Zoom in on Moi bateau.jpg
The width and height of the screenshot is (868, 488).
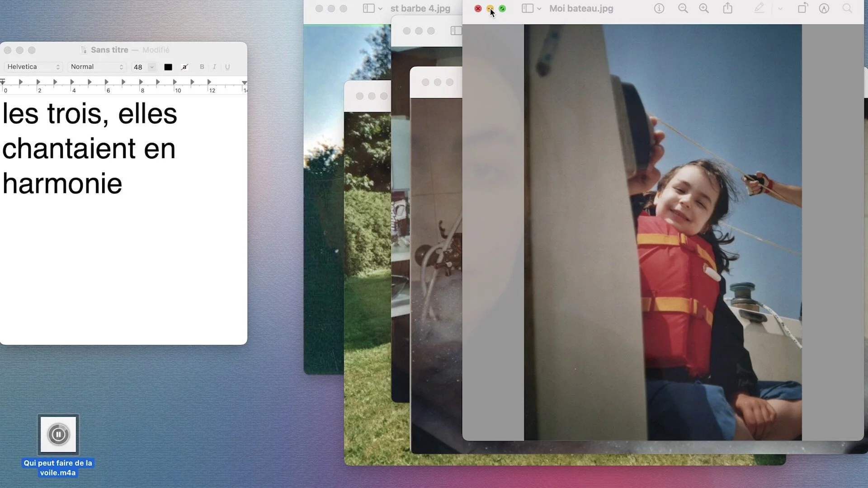(704, 9)
